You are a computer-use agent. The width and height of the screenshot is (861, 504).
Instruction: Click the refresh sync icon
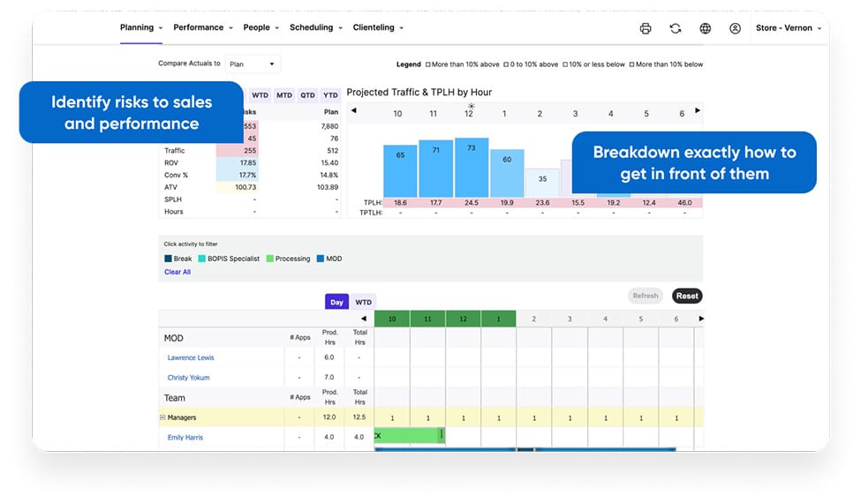[x=676, y=28]
